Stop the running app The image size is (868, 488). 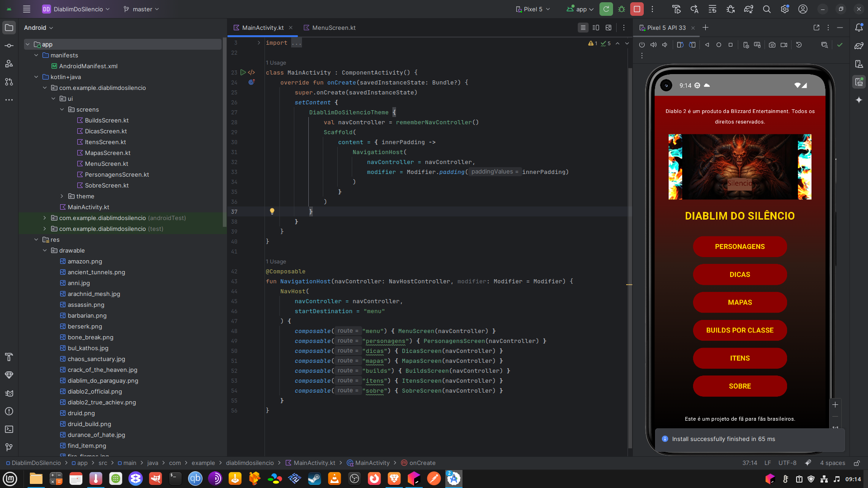[637, 9]
